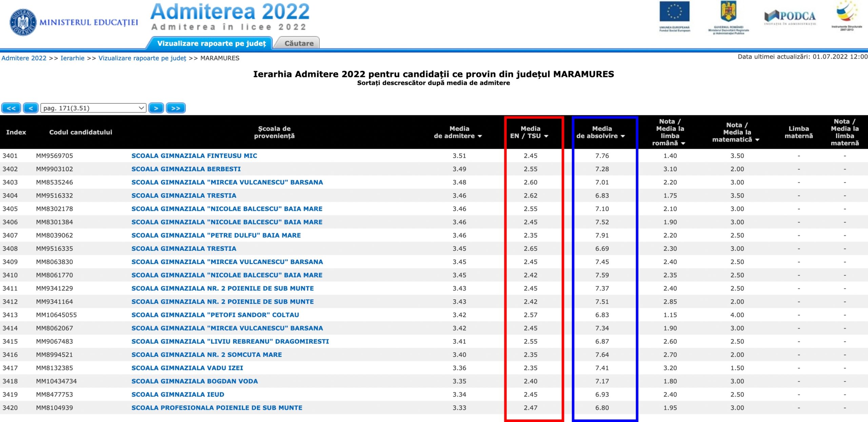Screen dimensions: 868x422
Task: Click the Index column header
Action: point(16,132)
